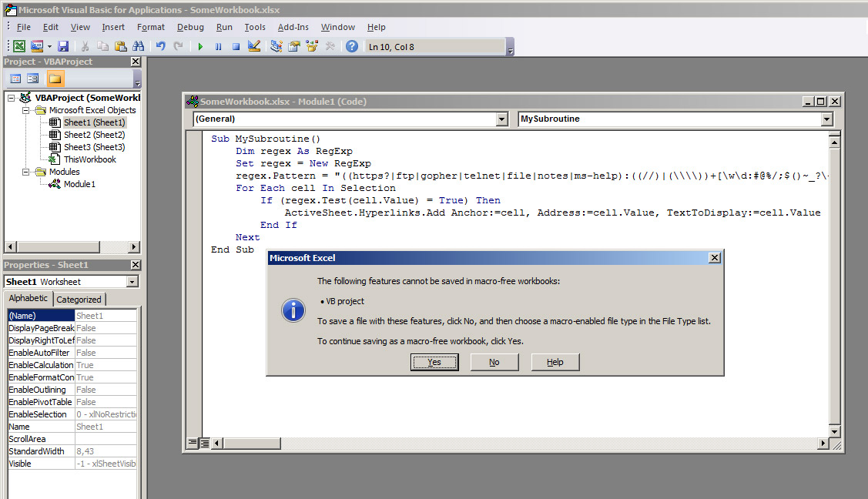This screenshot has height=499, width=868.
Task: Click Yes in the Microsoft Excel dialog
Action: tap(434, 362)
